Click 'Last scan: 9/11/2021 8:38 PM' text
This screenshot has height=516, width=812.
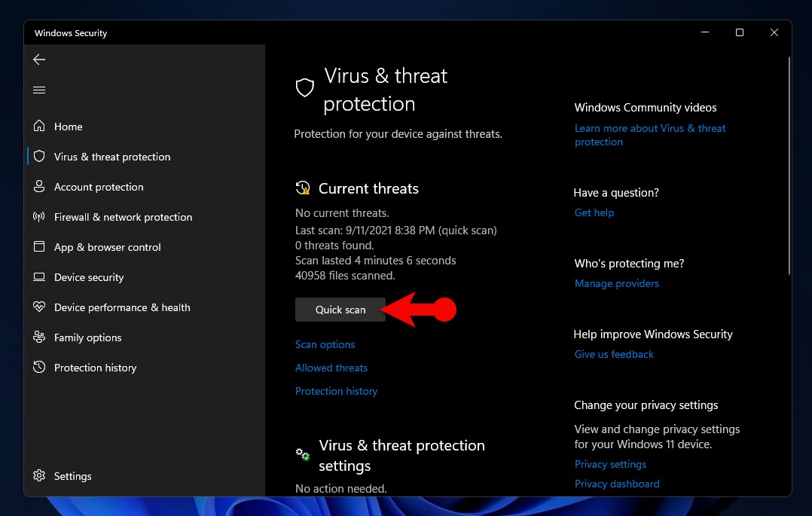point(365,231)
